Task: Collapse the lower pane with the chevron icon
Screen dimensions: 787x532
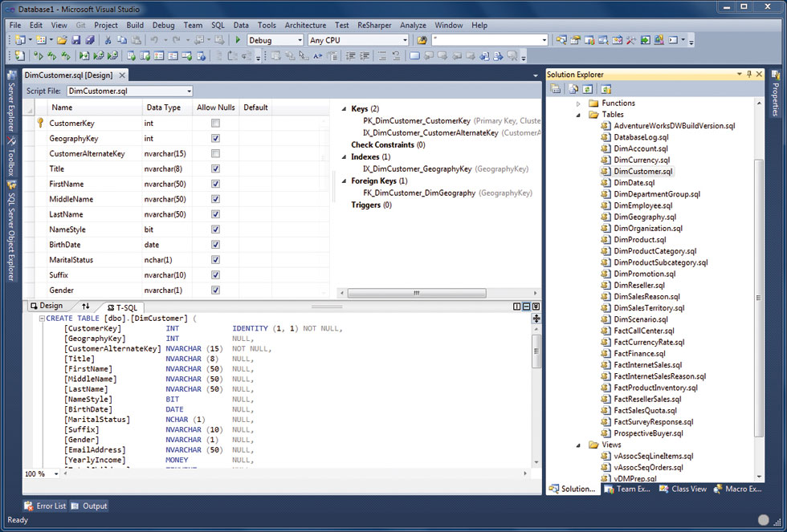Action: (x=536, y=307)
